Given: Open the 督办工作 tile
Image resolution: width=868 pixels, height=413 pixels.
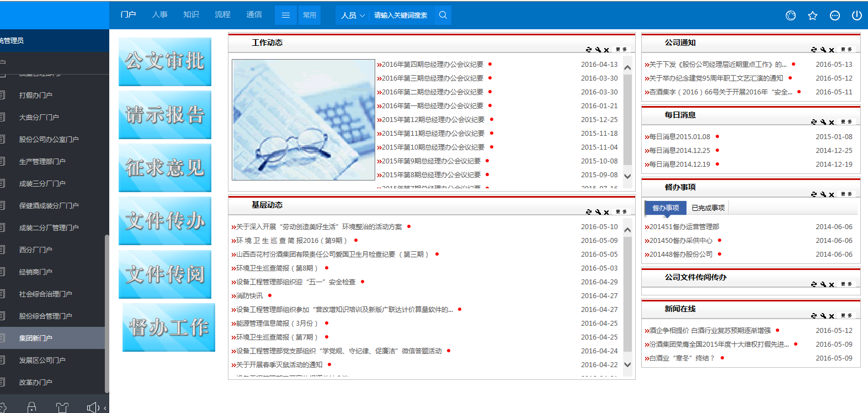Looking at the screenshot, I should click(169, 327).
